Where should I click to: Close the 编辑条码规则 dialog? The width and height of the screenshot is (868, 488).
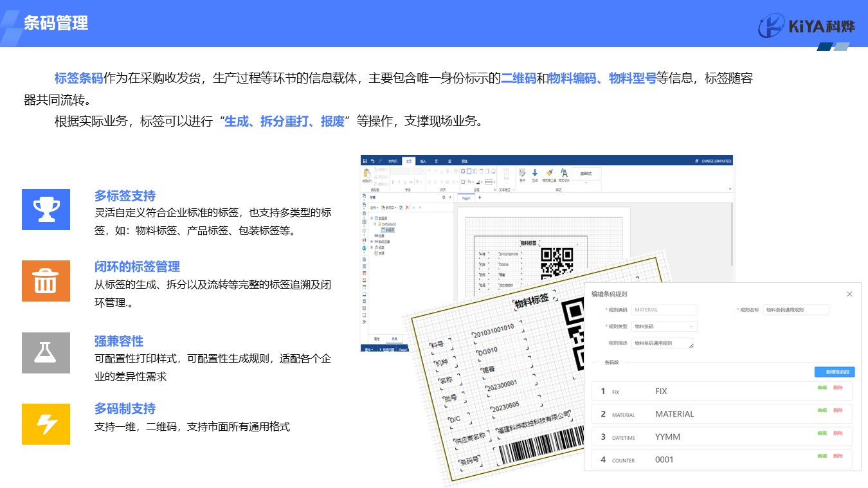[x=849, y=294]
